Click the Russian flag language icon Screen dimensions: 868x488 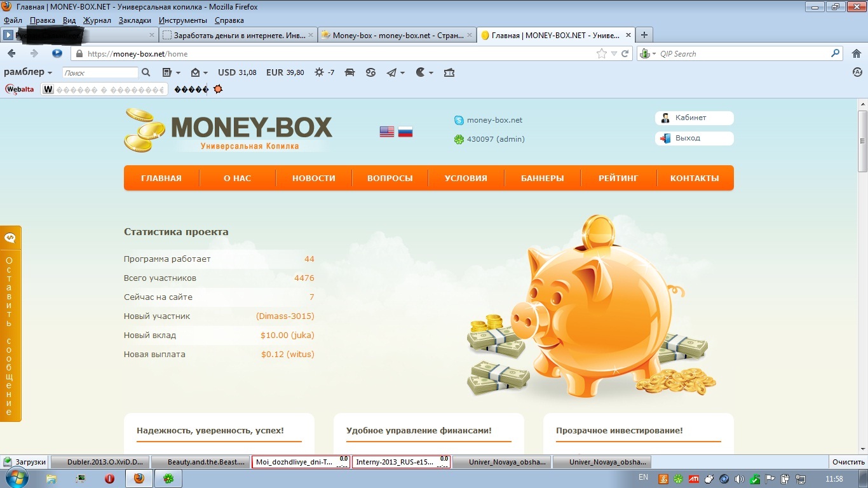pos(405,132)
